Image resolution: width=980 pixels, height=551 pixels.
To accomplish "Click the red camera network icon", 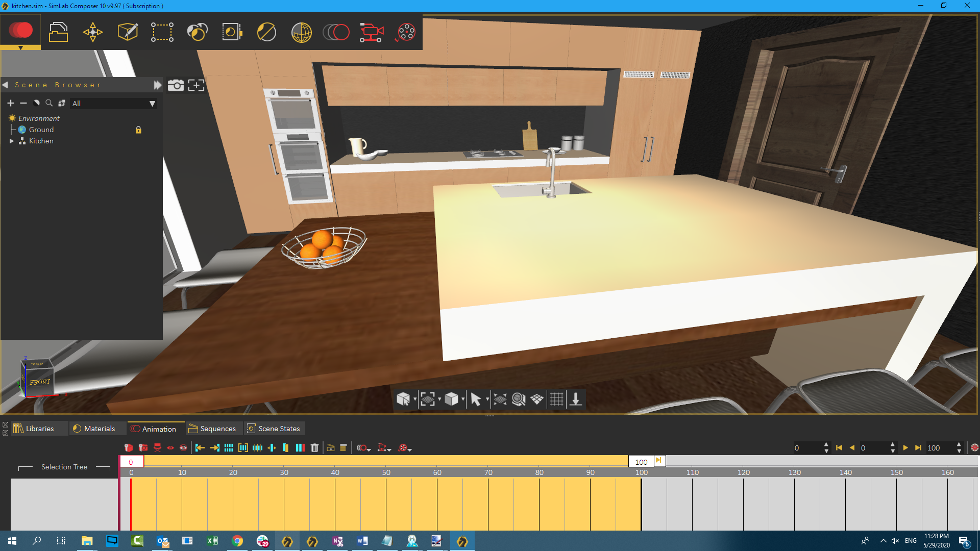I will 371,32.
